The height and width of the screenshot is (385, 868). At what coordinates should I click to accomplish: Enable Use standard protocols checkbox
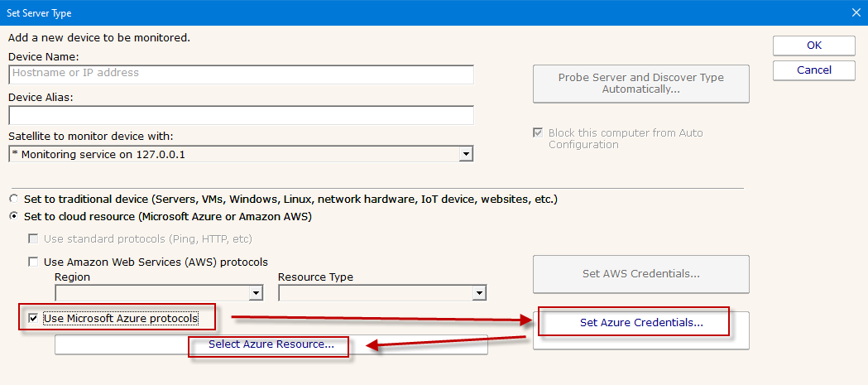point(34,239)
